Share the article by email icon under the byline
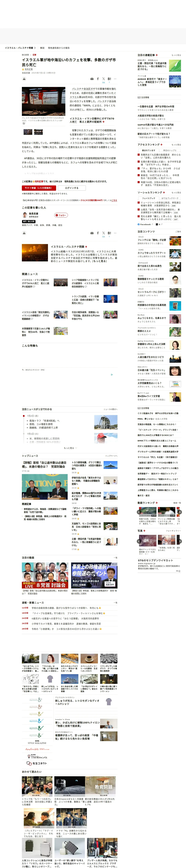The height and width of the screenshot is (868, 186). click(x=92, y=79)
